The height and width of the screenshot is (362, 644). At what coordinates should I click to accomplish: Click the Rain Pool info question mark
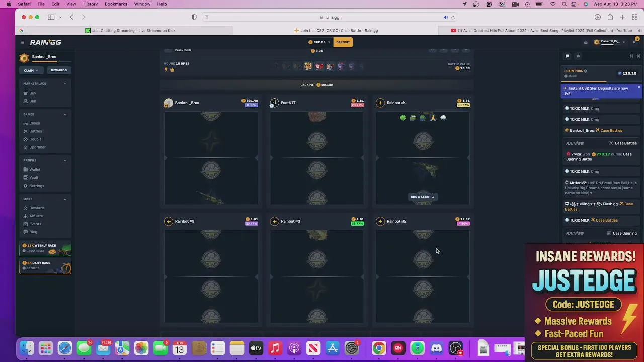point(585,71)
